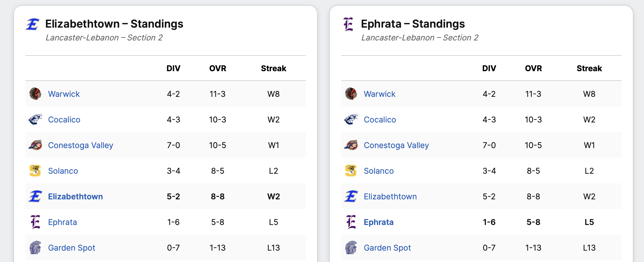Open bold Elizabethtown team link

tap(75, 197)
